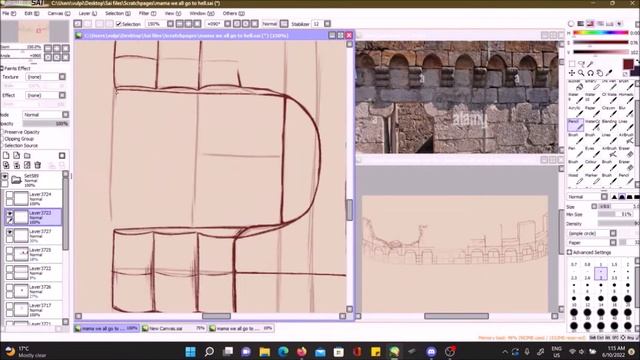
Task: Select the Acrylic brush preset
Action: 576,111
